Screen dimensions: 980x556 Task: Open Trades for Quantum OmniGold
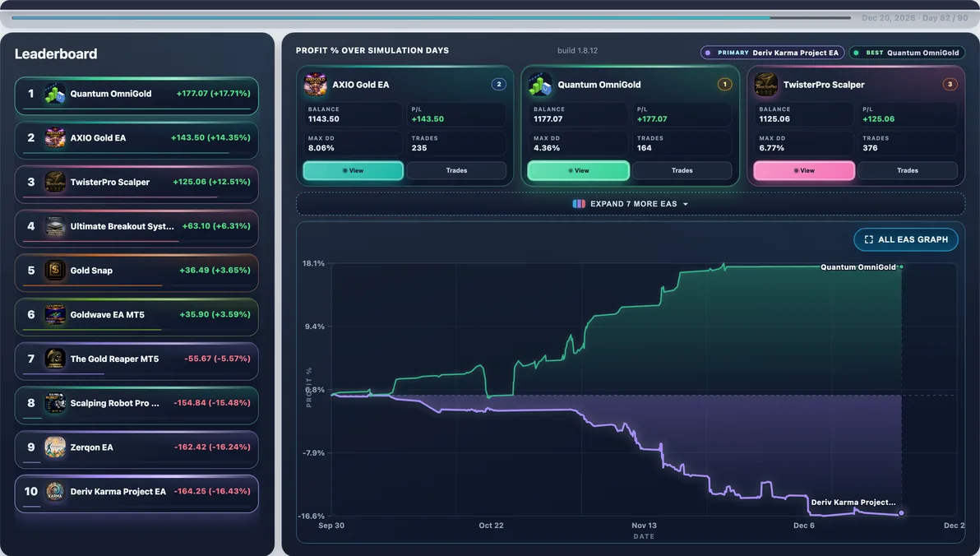(x=682, y=171)
